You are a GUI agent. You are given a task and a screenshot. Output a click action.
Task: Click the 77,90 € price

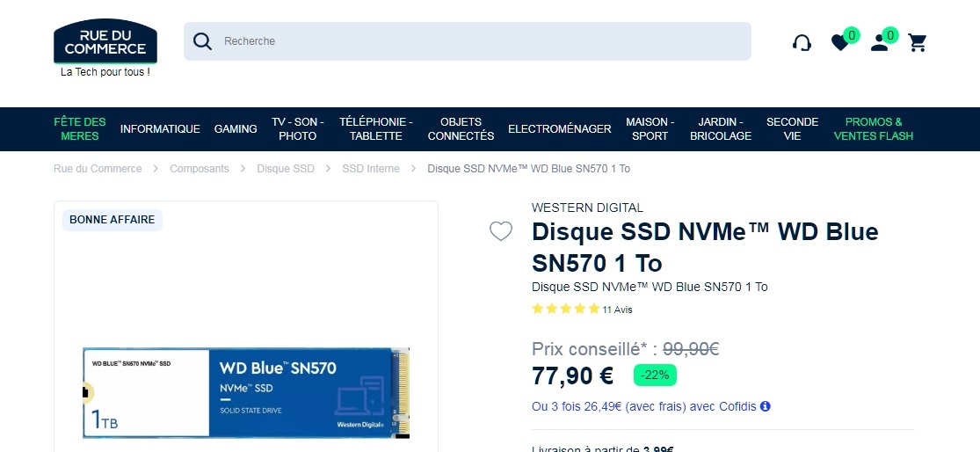click(572, 375)
